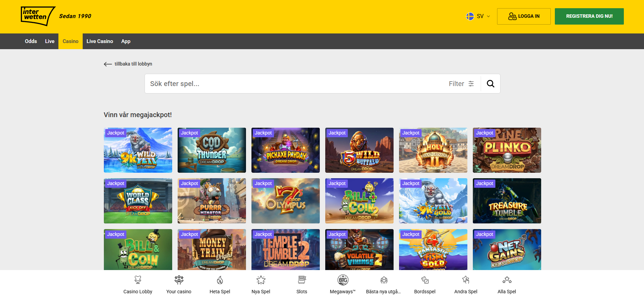Click the Vinn vår megajackpot! heading
This screenshot has width=644, height=296.
(x=138, y=115)
